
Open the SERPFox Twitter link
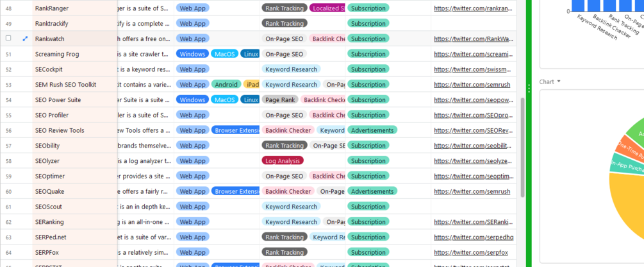point(471,252)
